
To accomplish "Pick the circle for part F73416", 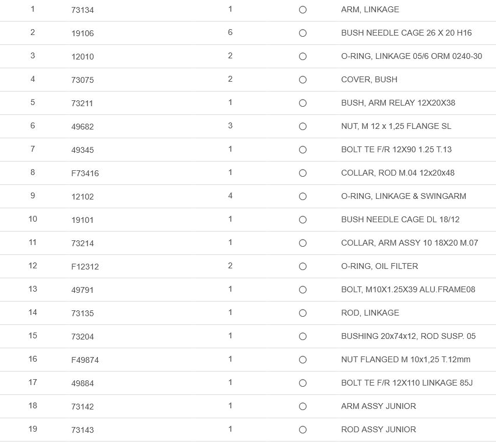I will click(302, 173).
